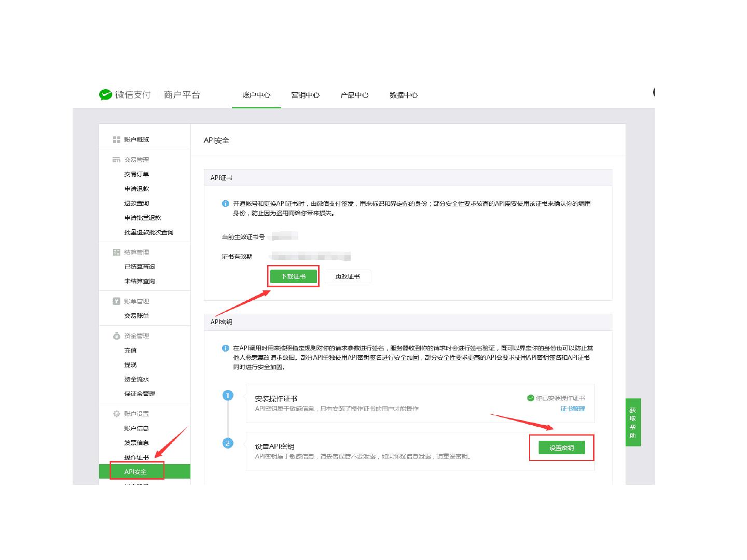Click the 商户平台 title text
Viewport: 747px width, 560px height.
(x=182, y=95)
